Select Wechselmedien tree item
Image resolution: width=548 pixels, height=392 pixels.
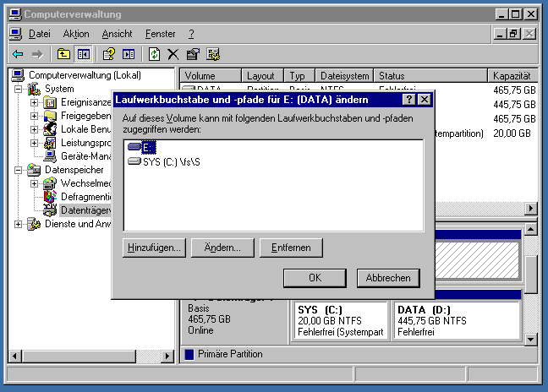click(85, 183)
